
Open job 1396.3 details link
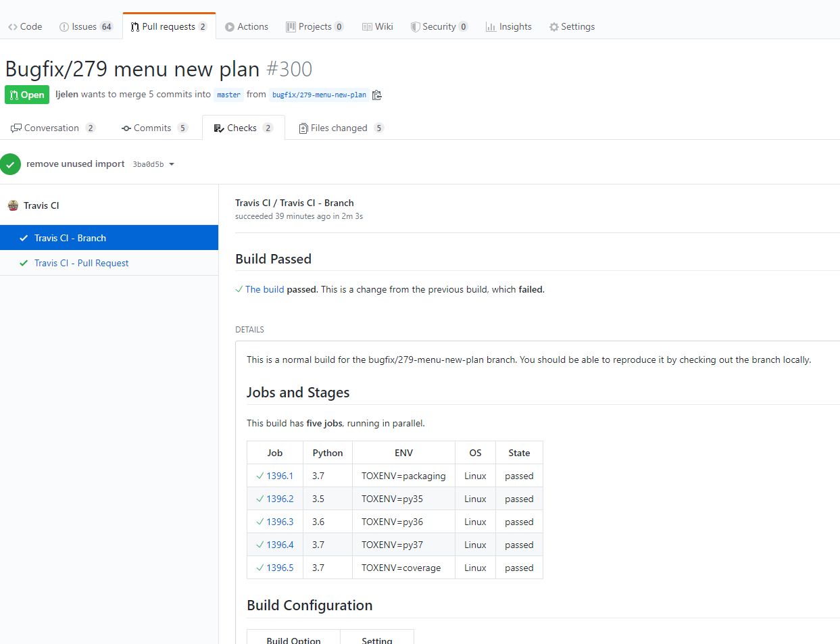279,521
